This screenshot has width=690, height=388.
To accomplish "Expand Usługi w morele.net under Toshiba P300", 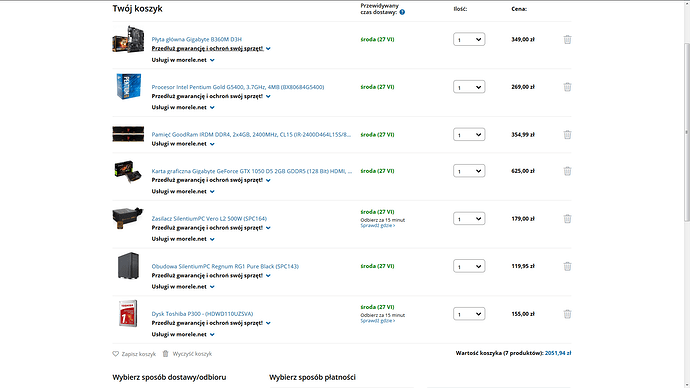I will pyautogui.click(x=183, y=334).
